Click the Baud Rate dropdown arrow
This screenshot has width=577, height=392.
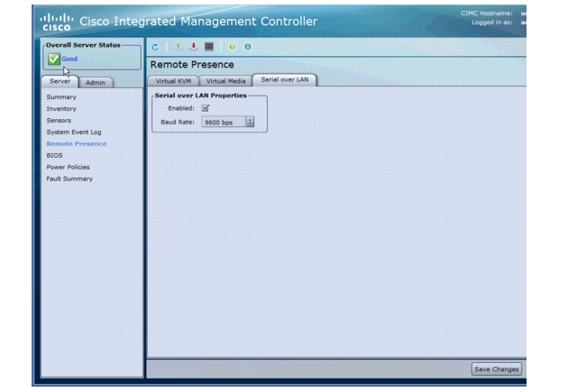click(x=250, y=122)
